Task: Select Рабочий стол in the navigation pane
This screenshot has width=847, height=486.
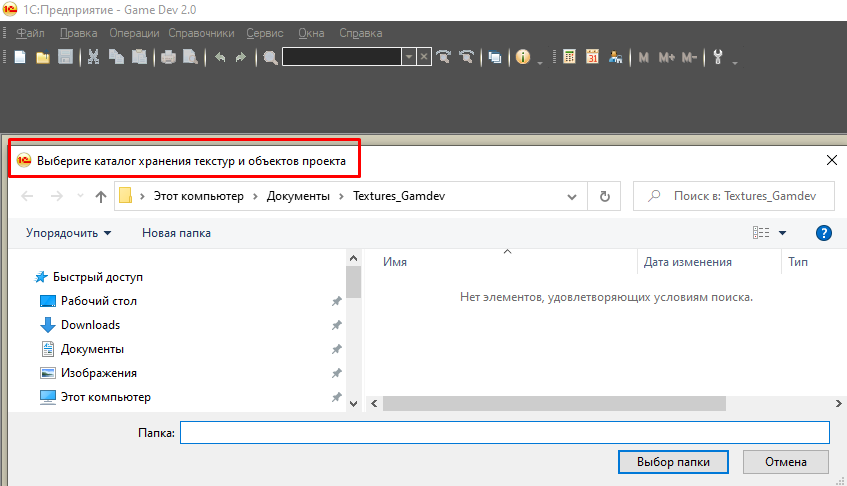Action: pyautogui.click(x=99, y=301)
